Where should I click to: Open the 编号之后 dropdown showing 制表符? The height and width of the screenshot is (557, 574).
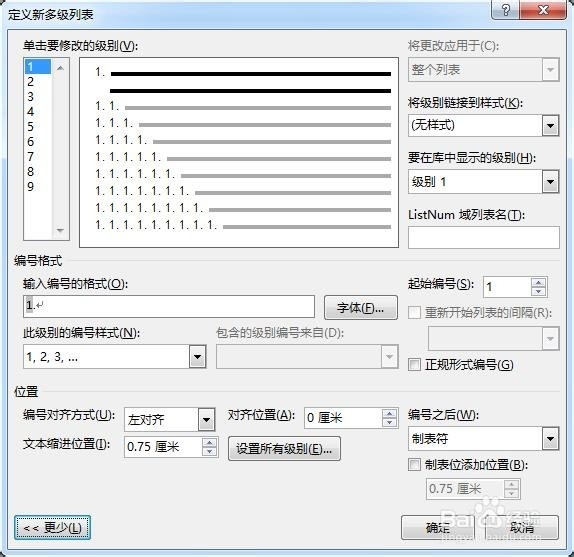550,439
